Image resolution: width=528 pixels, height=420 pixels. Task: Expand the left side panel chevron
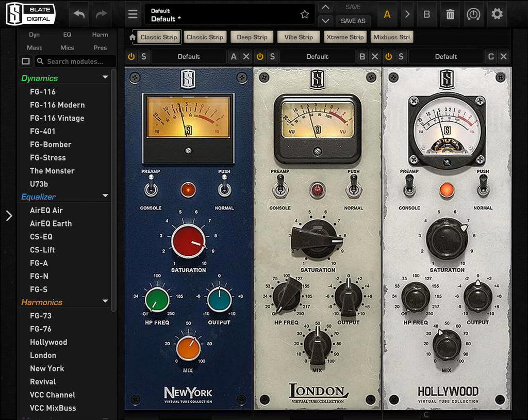tap(9, 216)
